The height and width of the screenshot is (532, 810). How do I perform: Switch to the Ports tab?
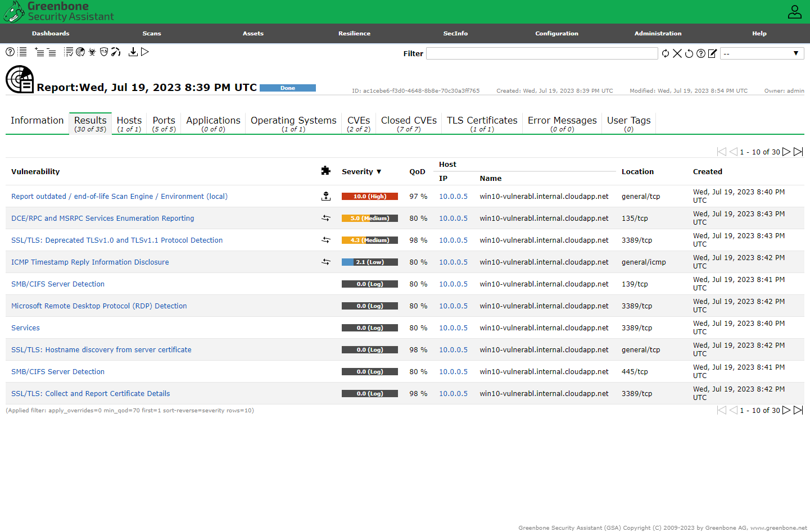(x=164, y=124)
